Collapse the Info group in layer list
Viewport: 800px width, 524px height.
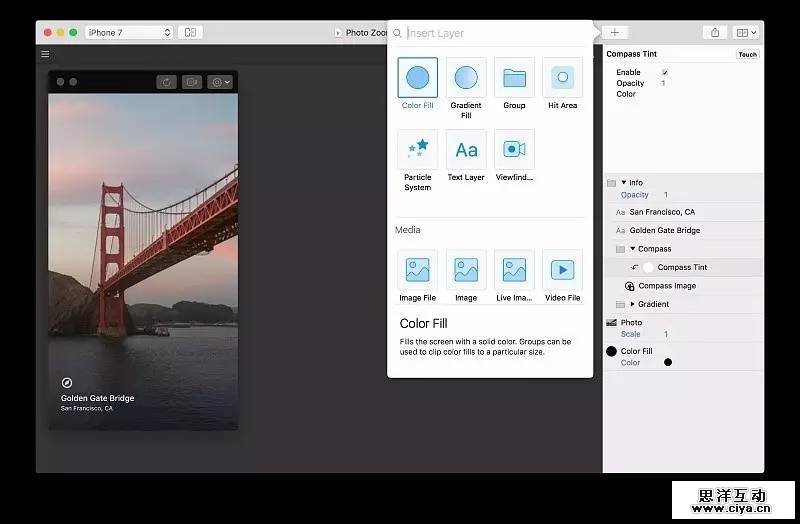click(624, 183)
